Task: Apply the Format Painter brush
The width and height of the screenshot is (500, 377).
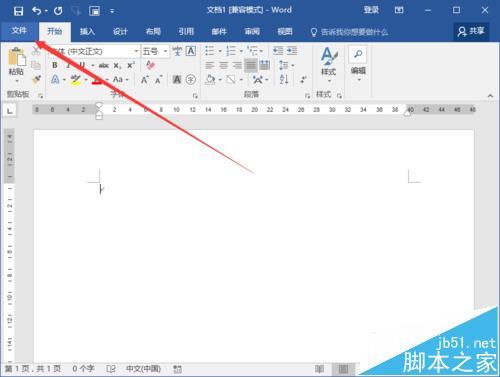Action: tap(36, 80)
